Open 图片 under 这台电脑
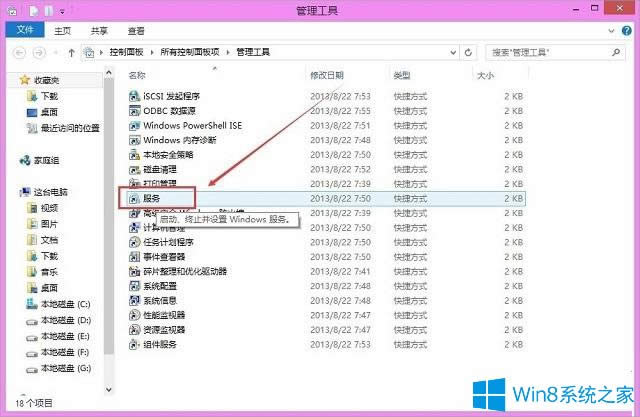This screenshot has height=417, width=640. click(42, 224)
